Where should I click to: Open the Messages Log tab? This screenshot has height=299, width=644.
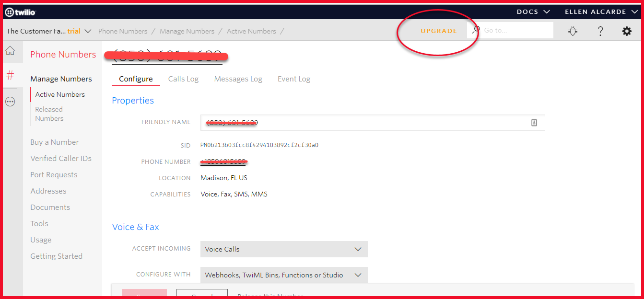click(x=238, y=79)
